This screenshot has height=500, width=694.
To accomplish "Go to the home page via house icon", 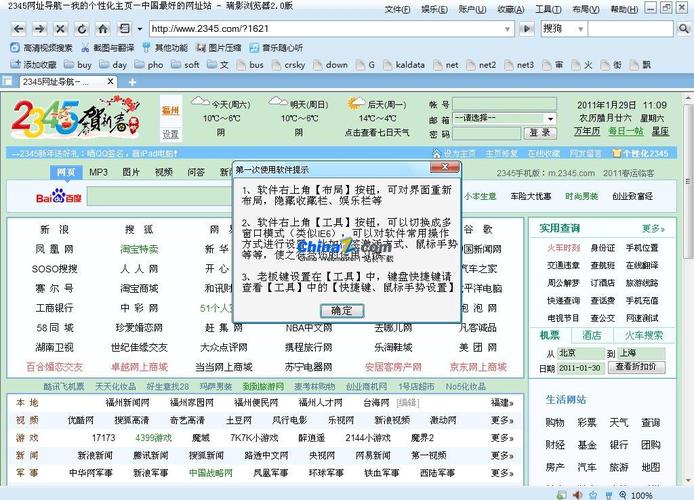I will pyautogui.click(x=103, y=29).
